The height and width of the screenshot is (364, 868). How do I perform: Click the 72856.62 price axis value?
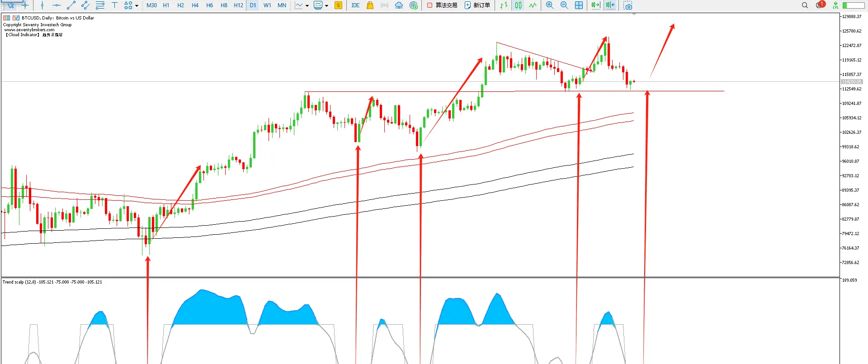(850, 263)
